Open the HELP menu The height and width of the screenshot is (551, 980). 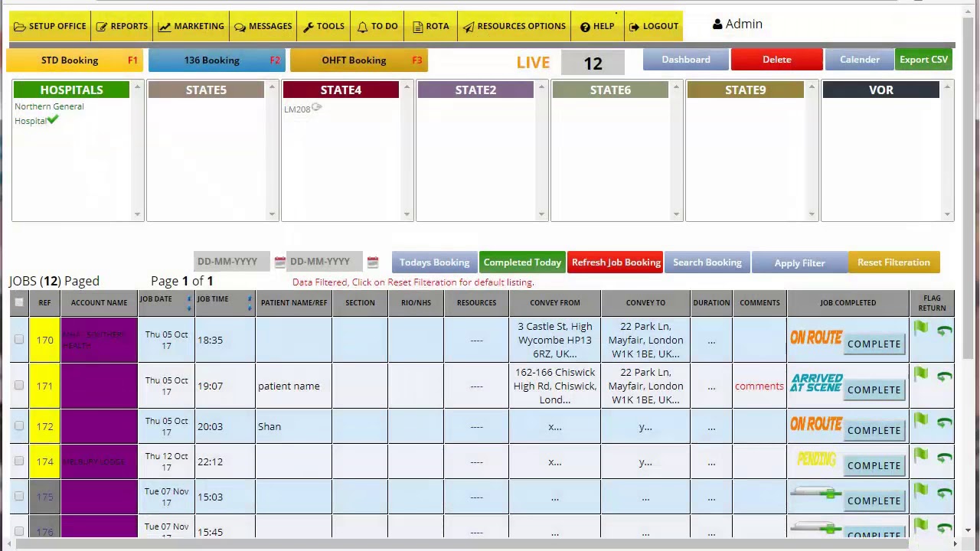coord(597,26)
